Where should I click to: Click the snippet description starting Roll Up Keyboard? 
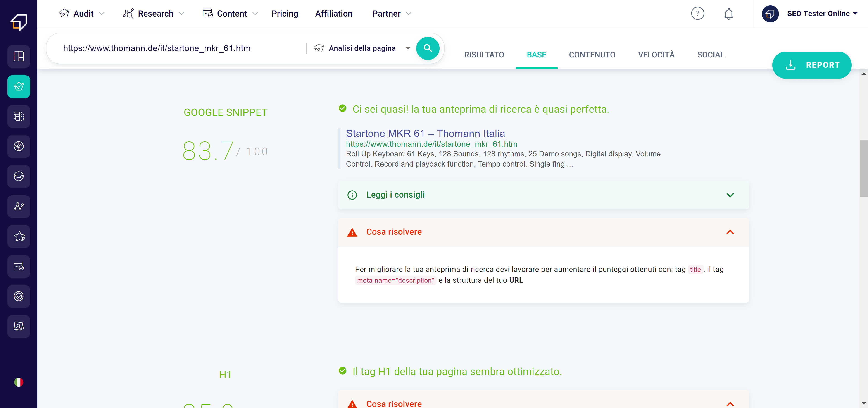pos(503,159)
